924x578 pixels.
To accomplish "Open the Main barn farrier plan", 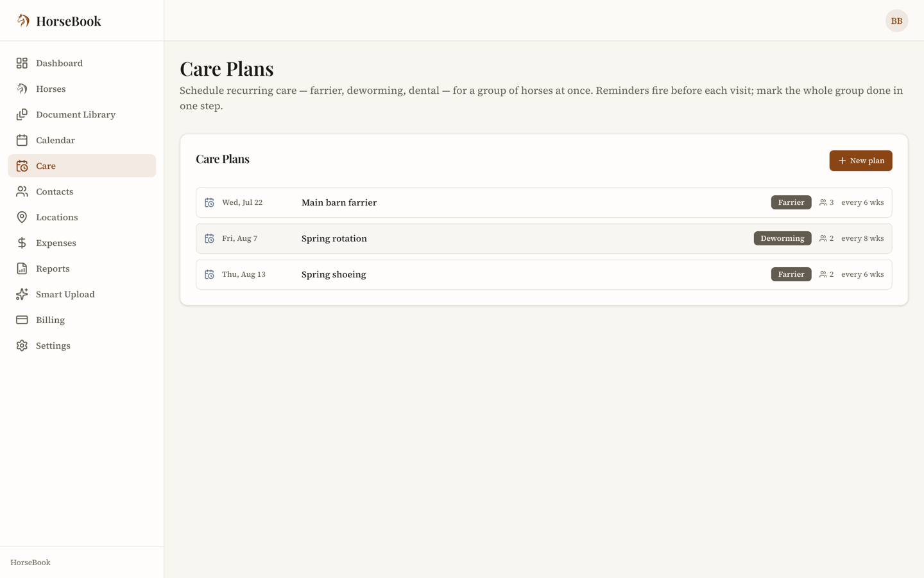I will coord(544,202).
